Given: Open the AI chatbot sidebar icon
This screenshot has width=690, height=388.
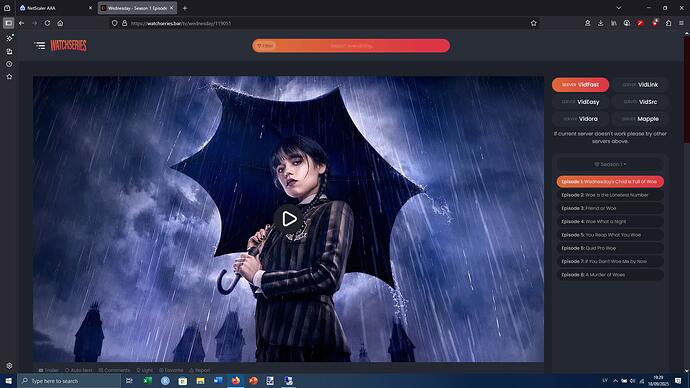Looking at the screenshot, I should pyautogui.click(x=9, y=38).
